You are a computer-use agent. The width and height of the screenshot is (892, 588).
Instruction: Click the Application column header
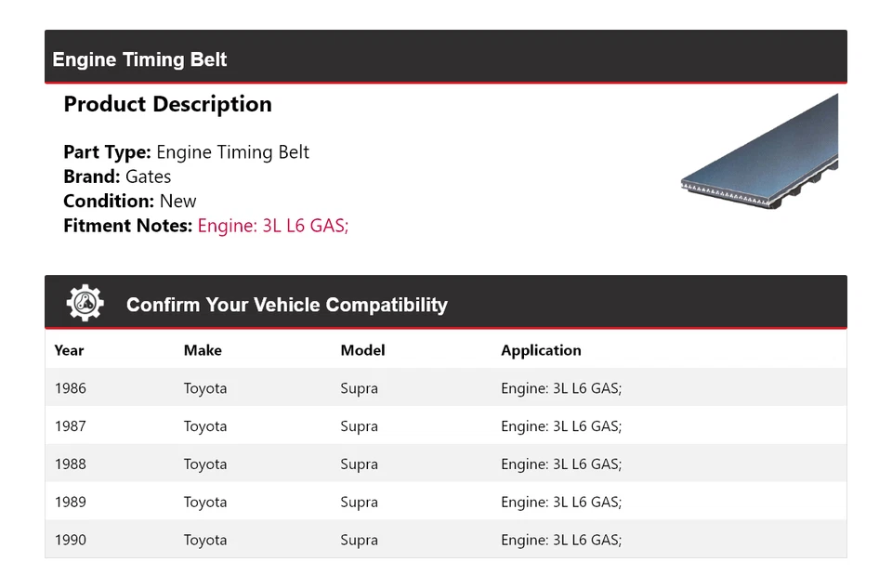[x=541, y=350]
